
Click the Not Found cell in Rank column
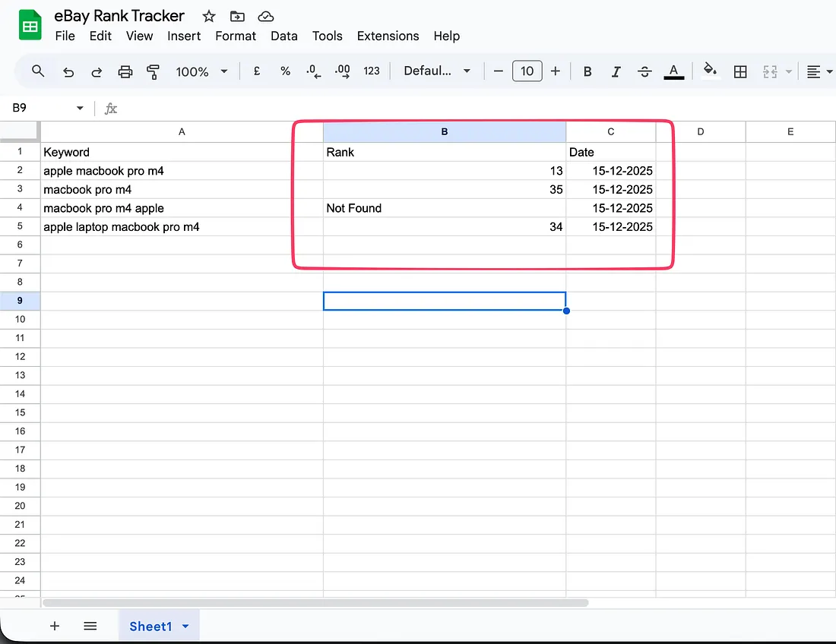click(x=444, y=208)
